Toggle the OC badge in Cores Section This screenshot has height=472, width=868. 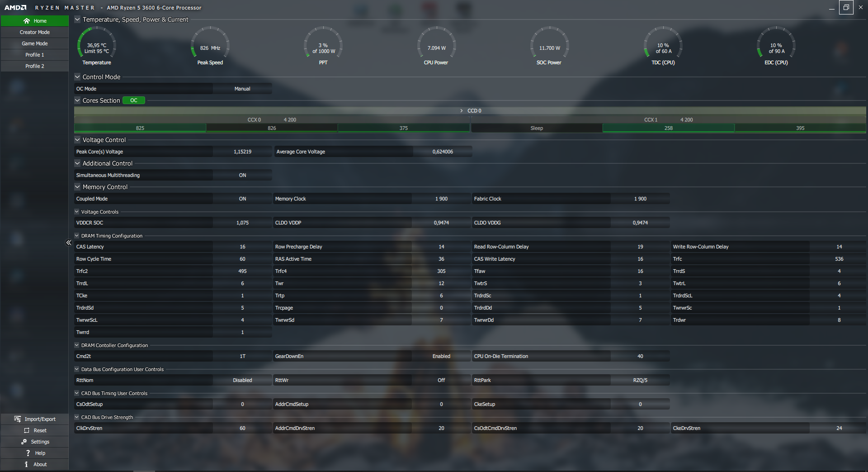click(134, 100)
